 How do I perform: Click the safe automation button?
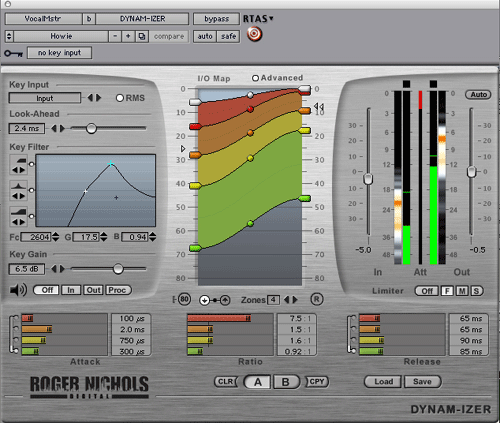click(x=228, y=36)
